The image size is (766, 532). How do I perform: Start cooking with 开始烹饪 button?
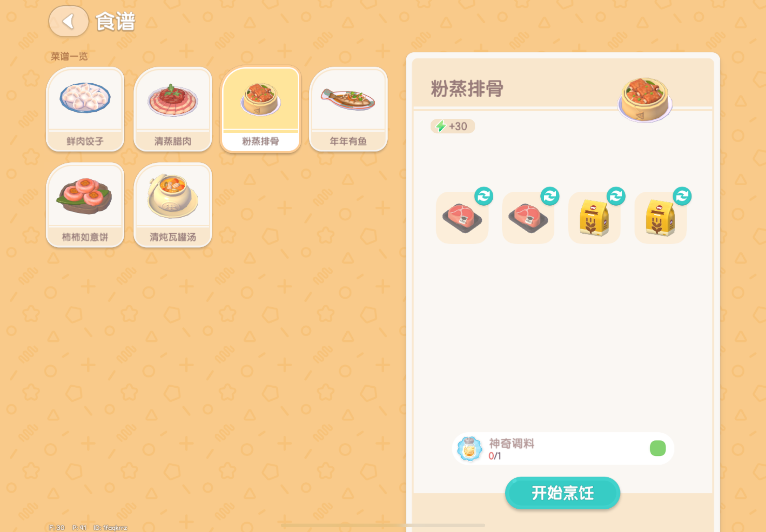(x=562, y=493)
